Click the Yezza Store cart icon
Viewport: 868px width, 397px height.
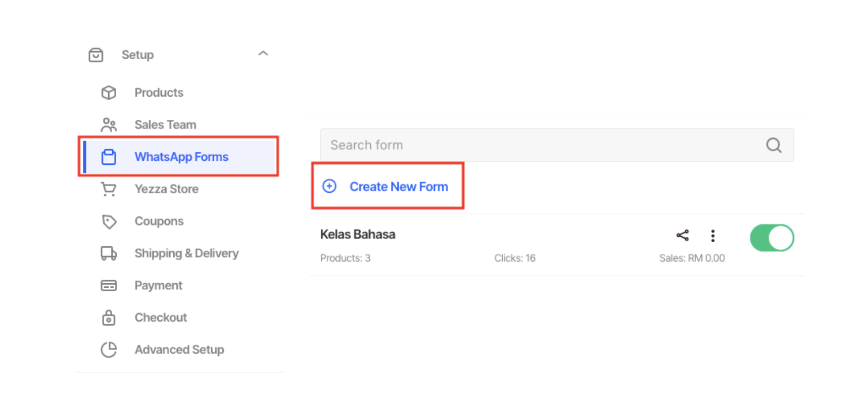109,189
